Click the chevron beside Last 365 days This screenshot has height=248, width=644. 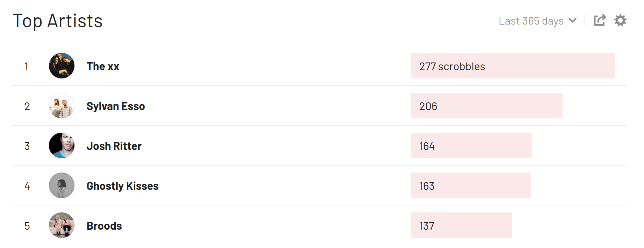(x=573, y=20)
